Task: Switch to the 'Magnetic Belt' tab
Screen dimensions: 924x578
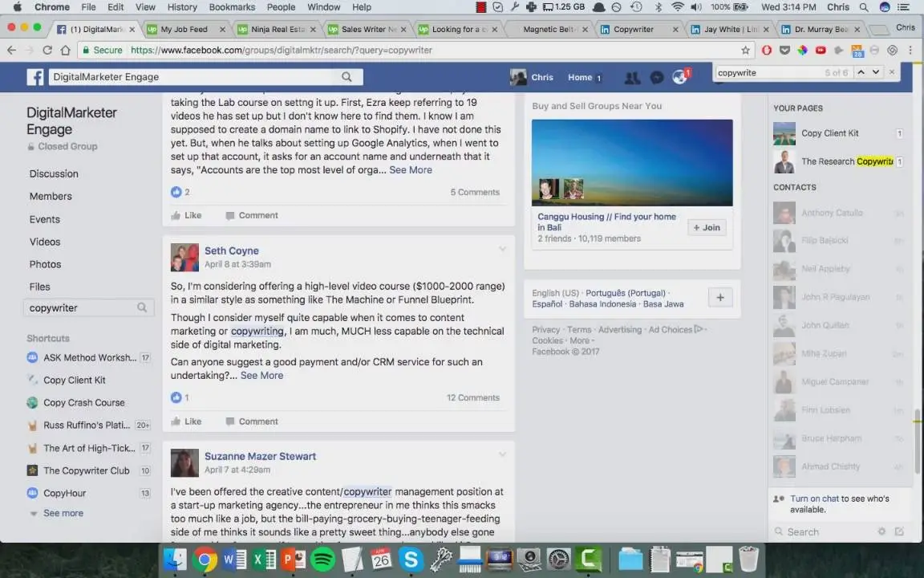Action: coord(548,29)
